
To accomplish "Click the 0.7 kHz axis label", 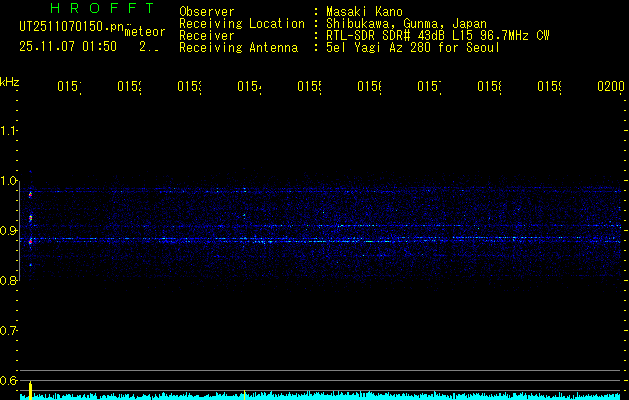I will click(8, 331).
